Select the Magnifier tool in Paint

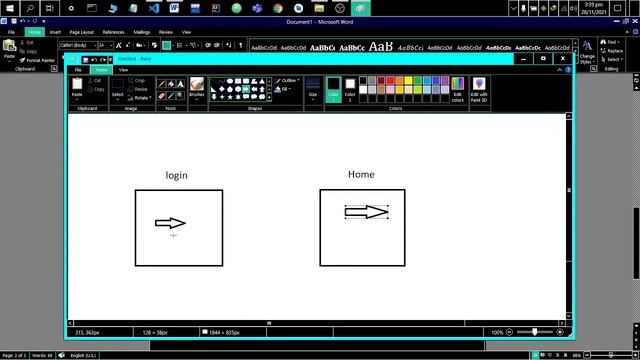tap(180, 96)
